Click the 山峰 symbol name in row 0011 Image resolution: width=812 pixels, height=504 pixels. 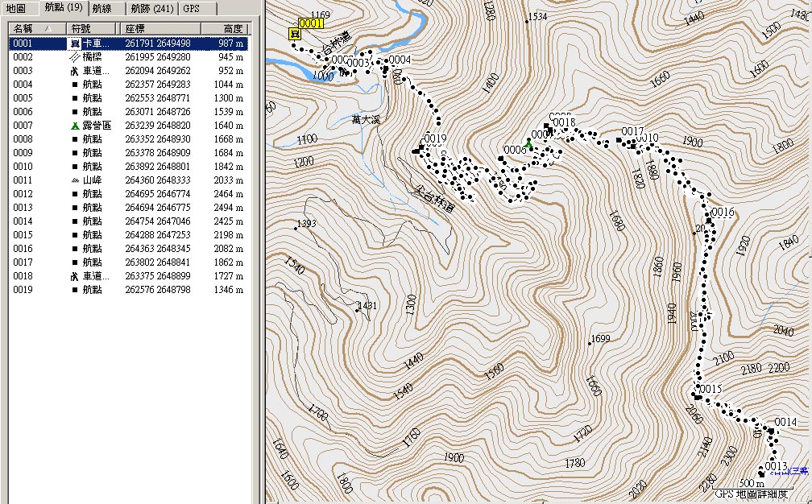(x=92, y=180)
